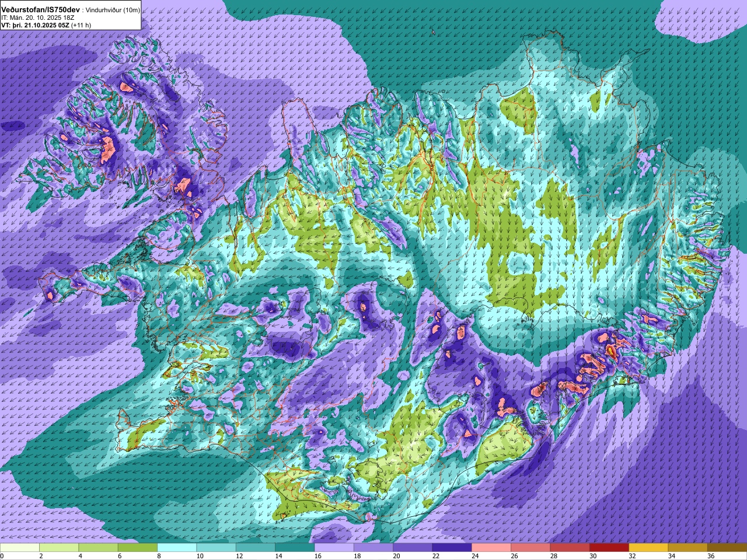
Task: Click the 22–24 dark indigo legend swatch
Action: 452,548
